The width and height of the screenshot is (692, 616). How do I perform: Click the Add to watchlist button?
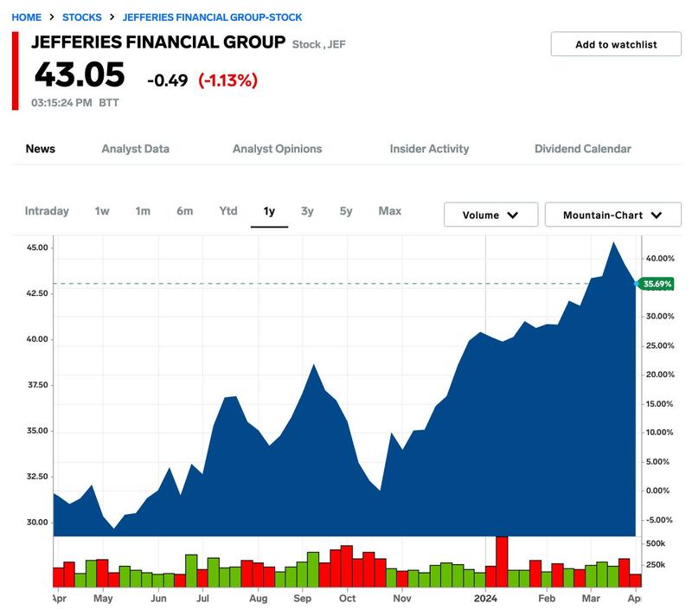[x=616, y=44]
